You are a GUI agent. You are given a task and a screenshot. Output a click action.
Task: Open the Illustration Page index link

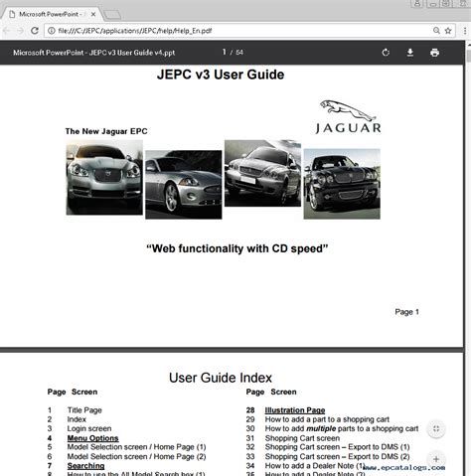(x=295, y=410)
